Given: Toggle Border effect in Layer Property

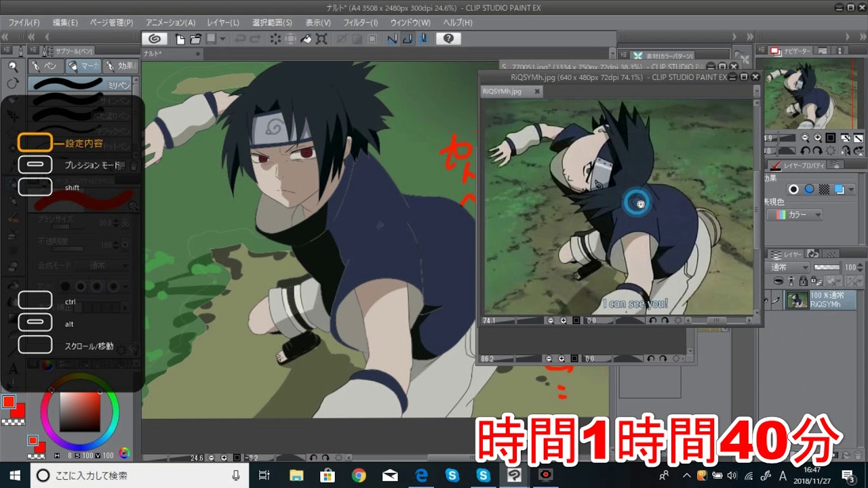Looking at the screenshot, I should (793, 189).
